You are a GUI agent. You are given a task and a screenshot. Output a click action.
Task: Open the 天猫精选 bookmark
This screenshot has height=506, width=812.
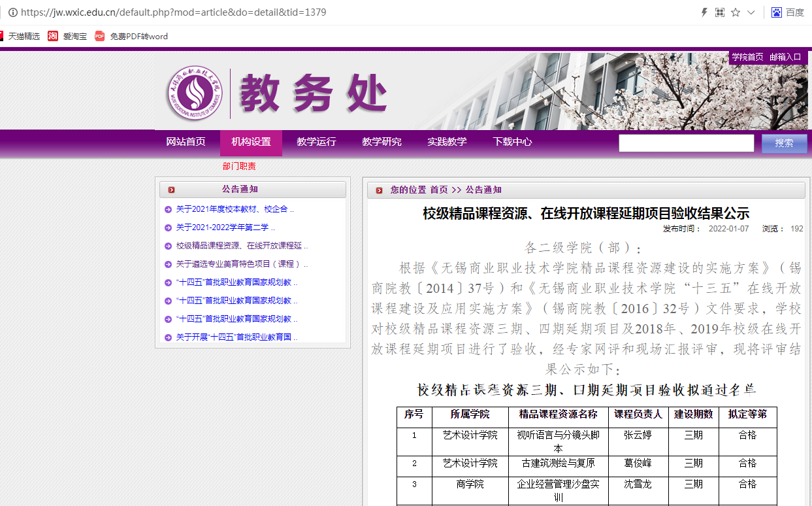click(20, 37)
